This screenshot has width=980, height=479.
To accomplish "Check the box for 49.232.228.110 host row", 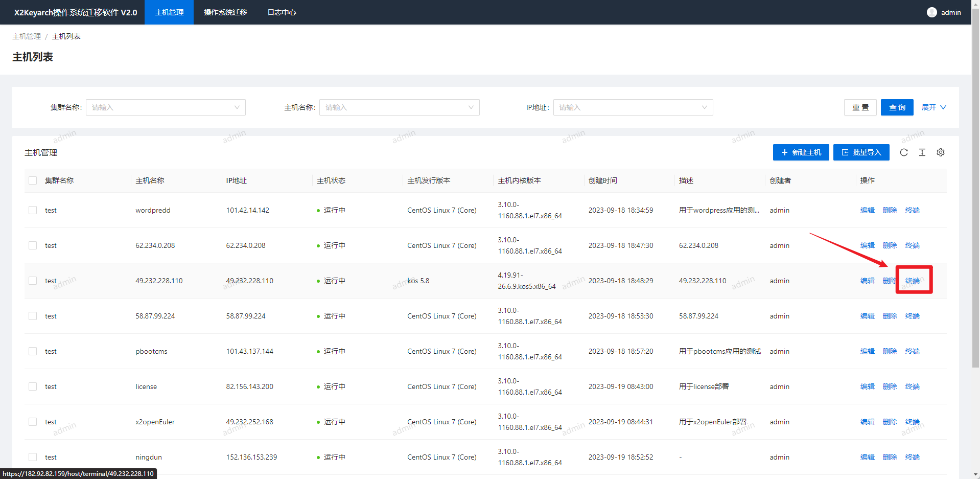I will (33, 281).
